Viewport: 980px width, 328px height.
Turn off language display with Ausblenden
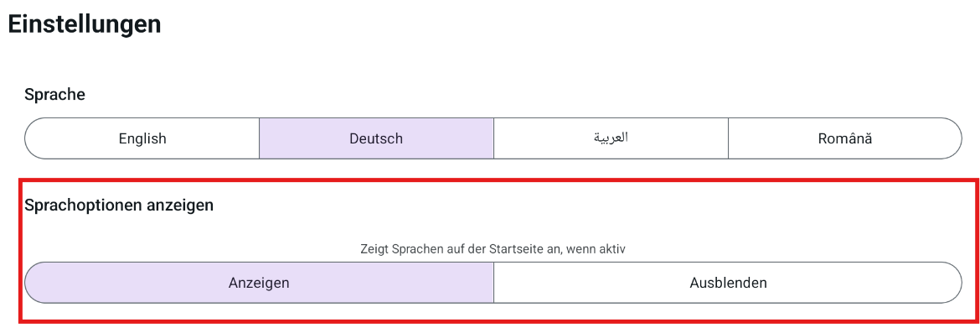click(728, 283)
